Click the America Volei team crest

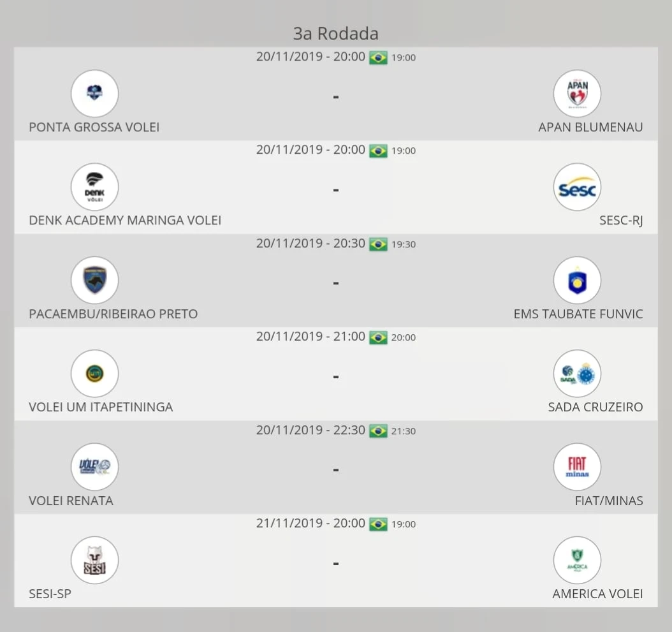click(x=577, y=561)
